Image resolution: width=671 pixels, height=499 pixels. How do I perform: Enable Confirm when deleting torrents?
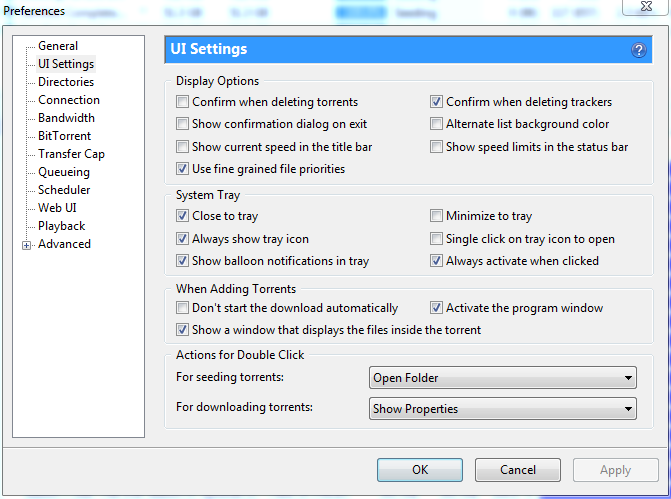pyautogui.click(x=182, y=102)
